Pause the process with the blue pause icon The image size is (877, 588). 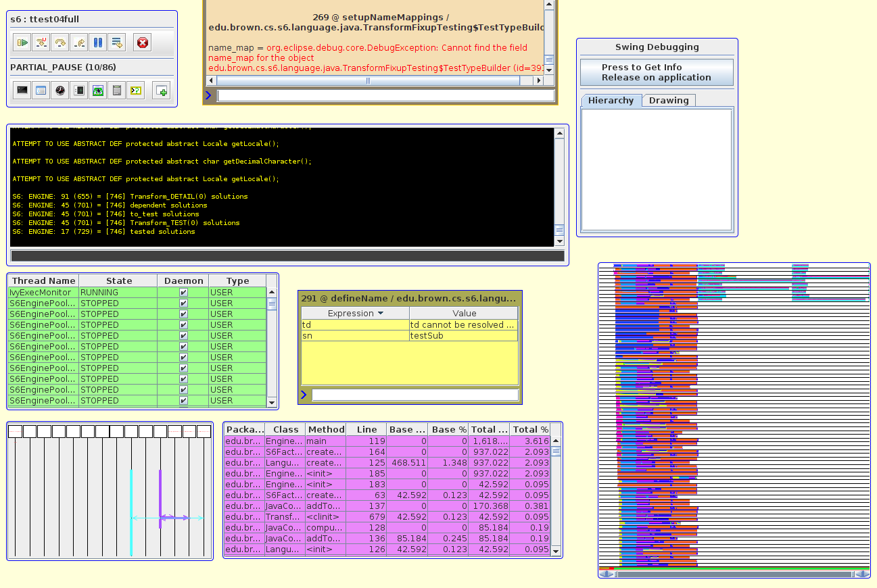[x=98, y=43]
